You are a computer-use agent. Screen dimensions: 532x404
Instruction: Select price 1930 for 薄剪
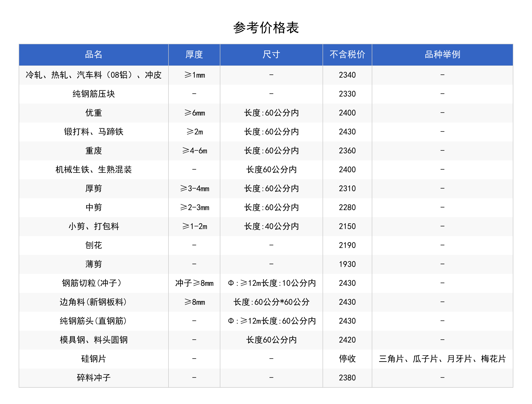point(347,264)
